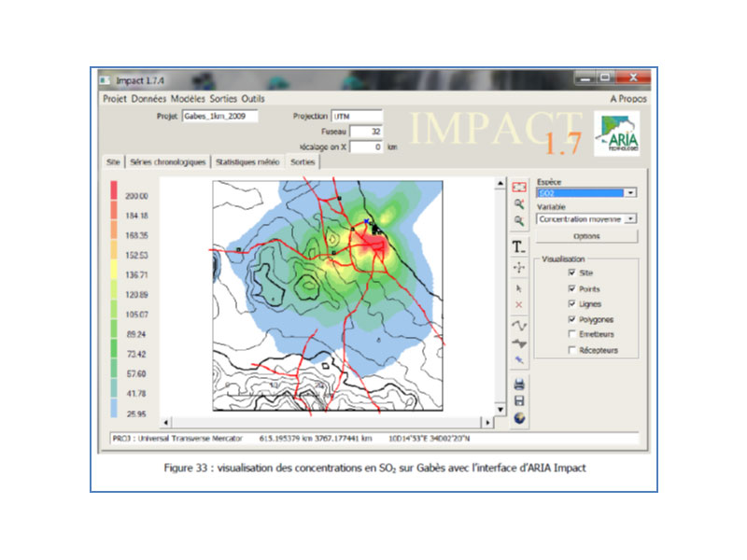Maximize the Impact 1.7.4 window
747x560 pixels.
(605, 77)
